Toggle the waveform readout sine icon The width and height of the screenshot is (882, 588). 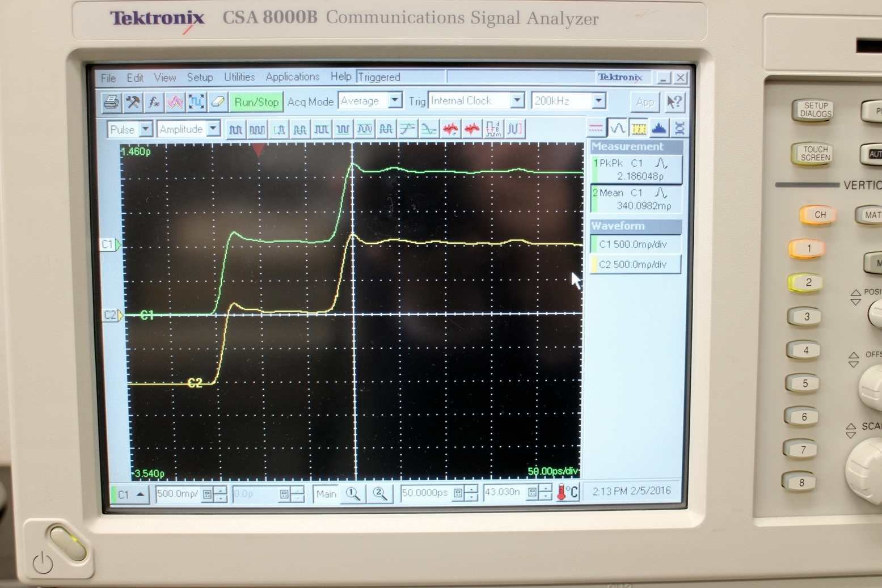[617, 128]
